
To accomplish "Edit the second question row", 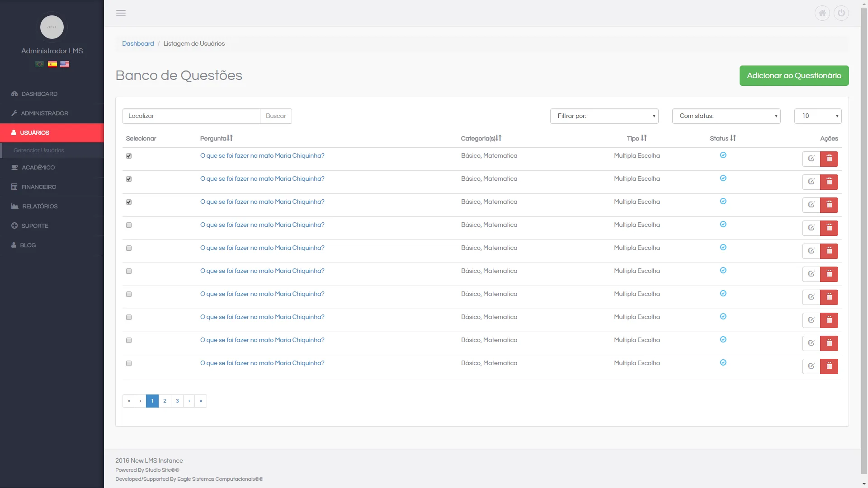I will point(811,182).
